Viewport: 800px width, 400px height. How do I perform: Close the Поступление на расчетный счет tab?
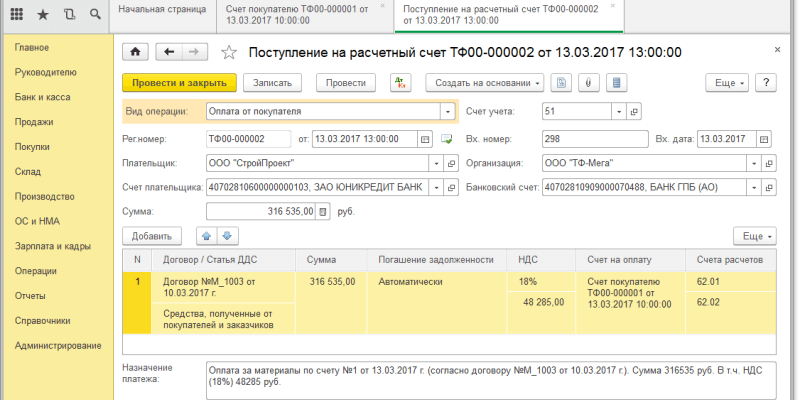(x=613, y=7)
